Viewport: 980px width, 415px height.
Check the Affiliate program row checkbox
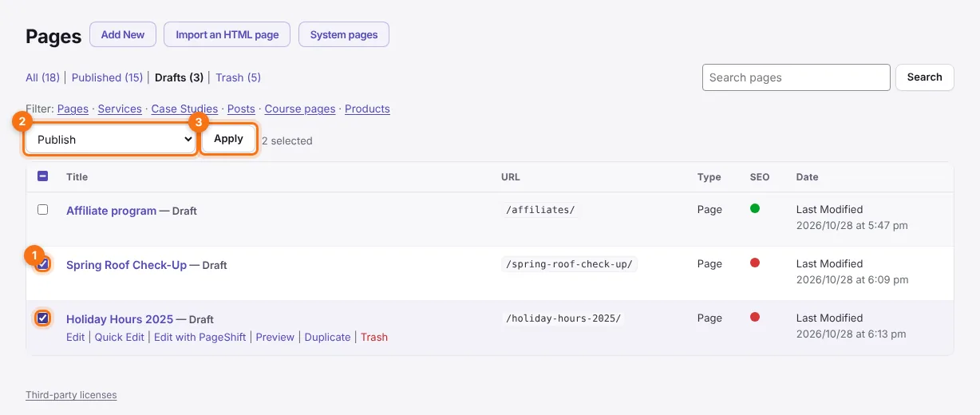[x=43, y=210]
